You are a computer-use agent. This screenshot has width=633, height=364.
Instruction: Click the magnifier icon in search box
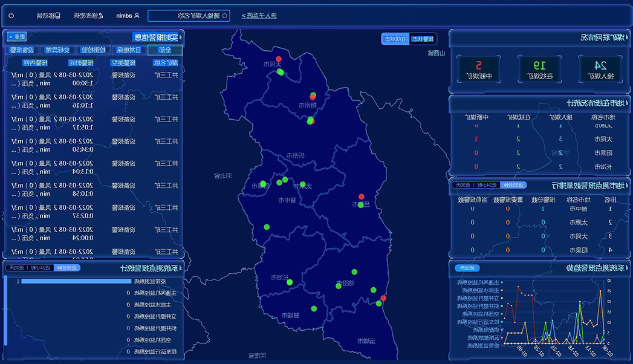point(224,15)
